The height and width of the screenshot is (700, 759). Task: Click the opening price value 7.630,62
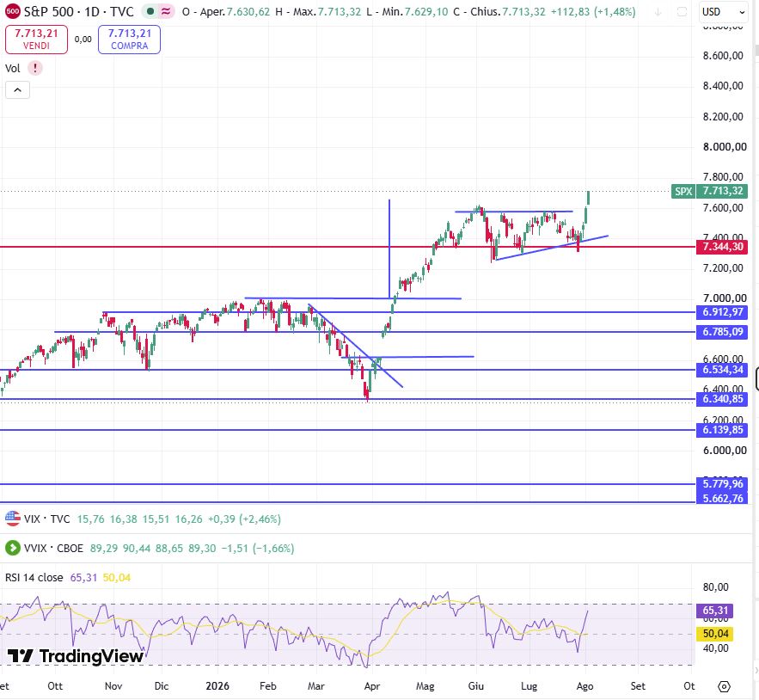pos(248,12)
